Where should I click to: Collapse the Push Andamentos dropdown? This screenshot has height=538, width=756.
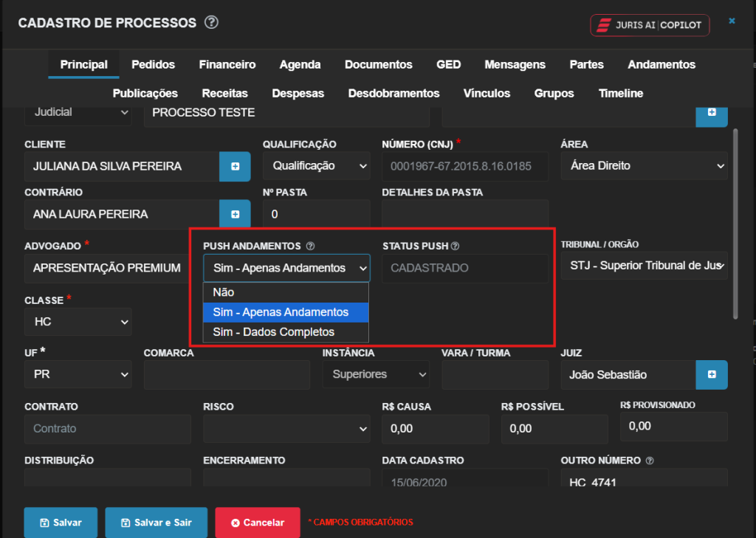[286, 268]
